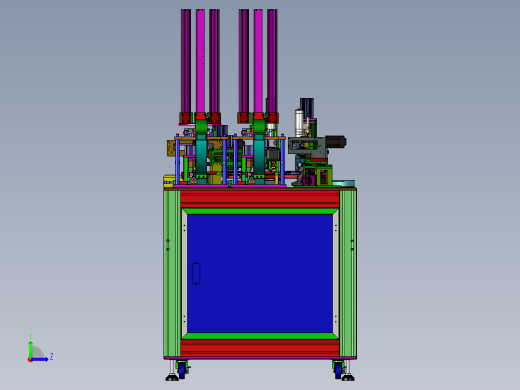Select green trim below the blue door
The width and height of the screenshot is (520, 390).
[x=260, y=336]
